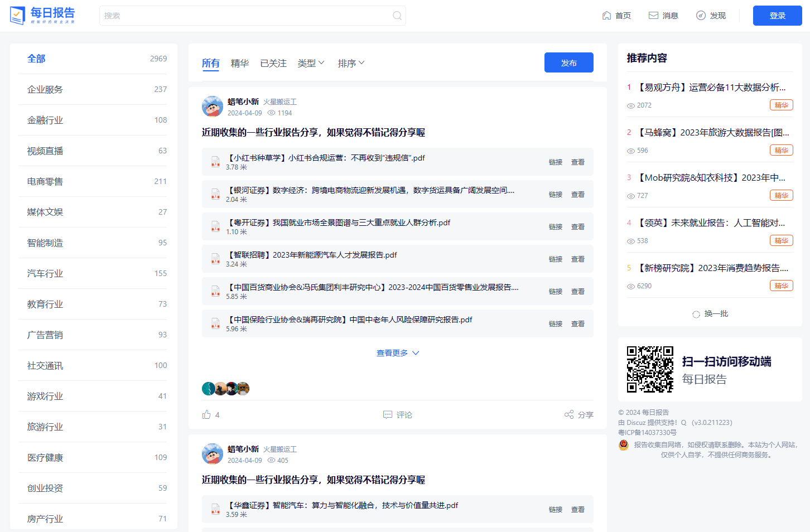Open recommended Mob研究院 article
This screenshot has height=532, width=810.
pos(711,178)
